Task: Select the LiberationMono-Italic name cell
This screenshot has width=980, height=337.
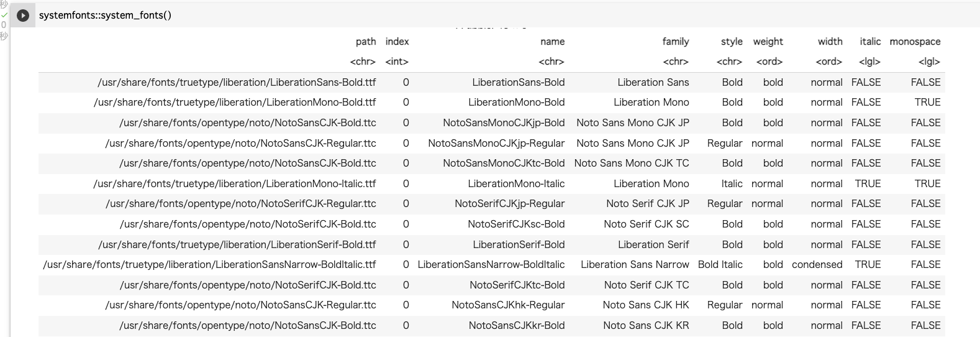Action: 516,183
